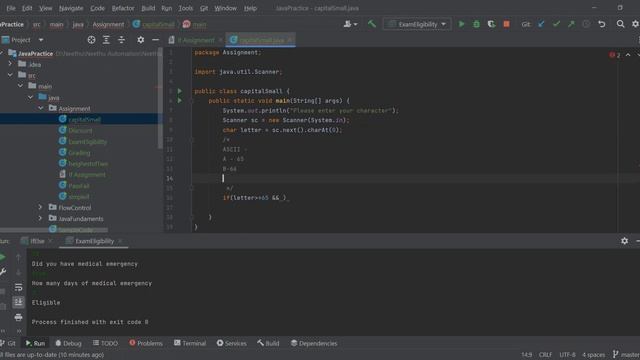
Task: Show Git history clock icon
Action: pyautogui.click(x=586, y=24)
